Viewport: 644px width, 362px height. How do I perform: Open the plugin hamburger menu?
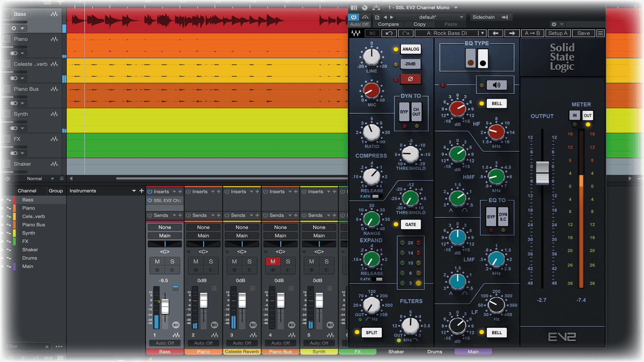[x=601, y=33]
